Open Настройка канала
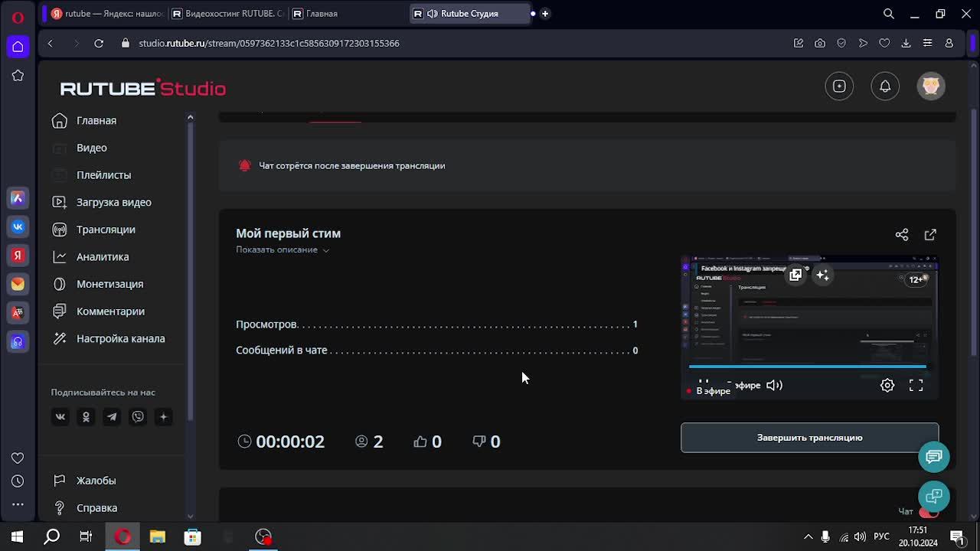980x551 pixels. point(108,338)
